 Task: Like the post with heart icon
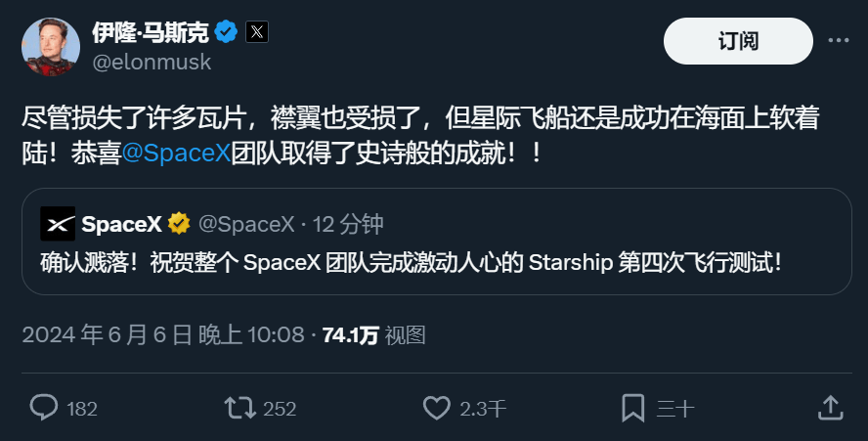tap(436, 407)
